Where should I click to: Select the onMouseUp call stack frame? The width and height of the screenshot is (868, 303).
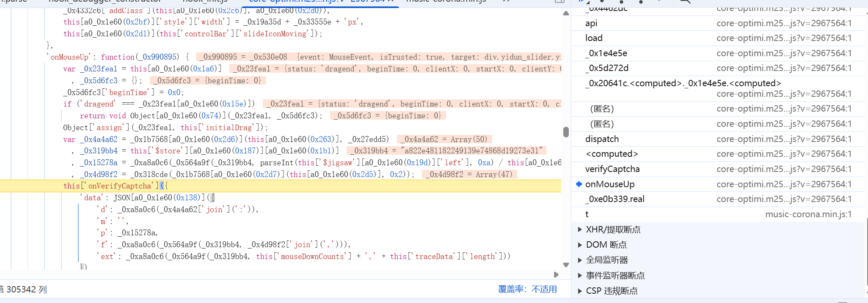(718, 184)
